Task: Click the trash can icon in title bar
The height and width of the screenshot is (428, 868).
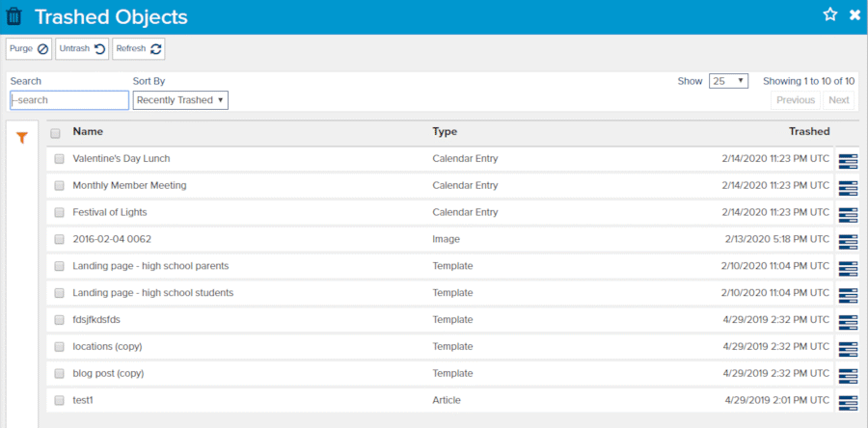Action: click(x=14, y=16)
